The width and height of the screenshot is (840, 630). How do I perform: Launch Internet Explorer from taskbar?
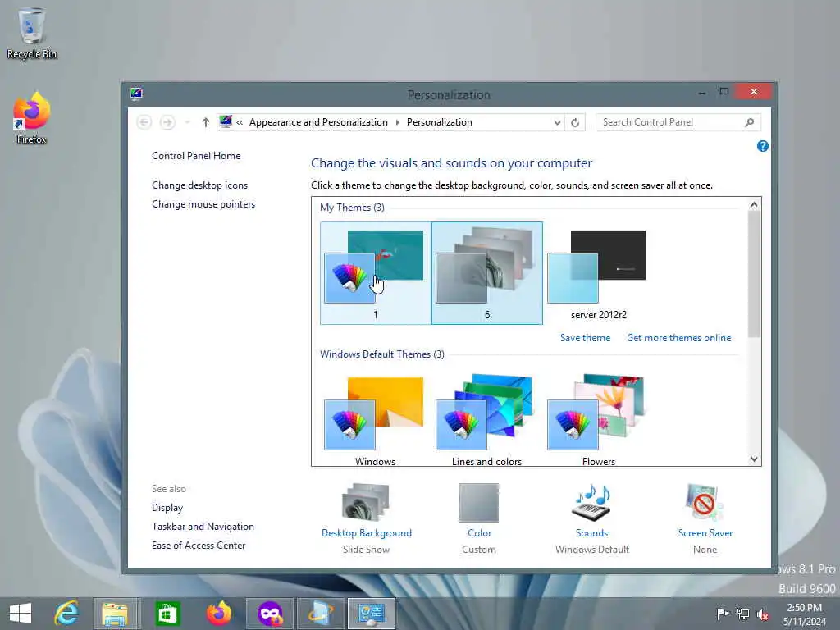point(67,614)
